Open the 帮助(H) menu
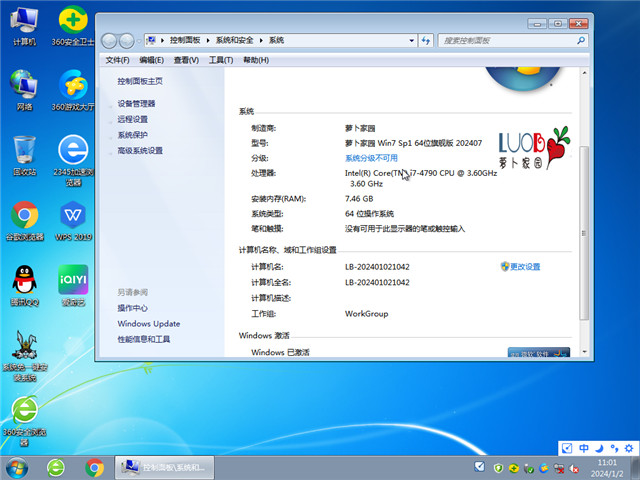Viewport: 640px width, 480px height. tap(256, 60)
